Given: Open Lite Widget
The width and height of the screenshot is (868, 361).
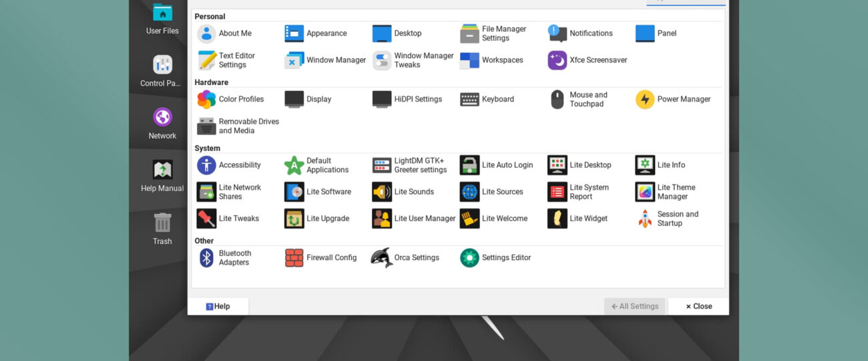Looking at the screenshot, I should 578,219.
